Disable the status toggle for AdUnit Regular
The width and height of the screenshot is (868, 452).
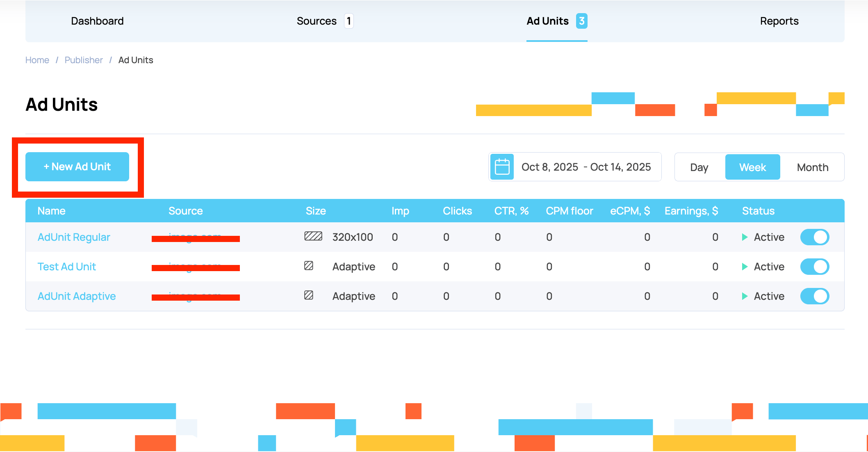click(814, 237)
